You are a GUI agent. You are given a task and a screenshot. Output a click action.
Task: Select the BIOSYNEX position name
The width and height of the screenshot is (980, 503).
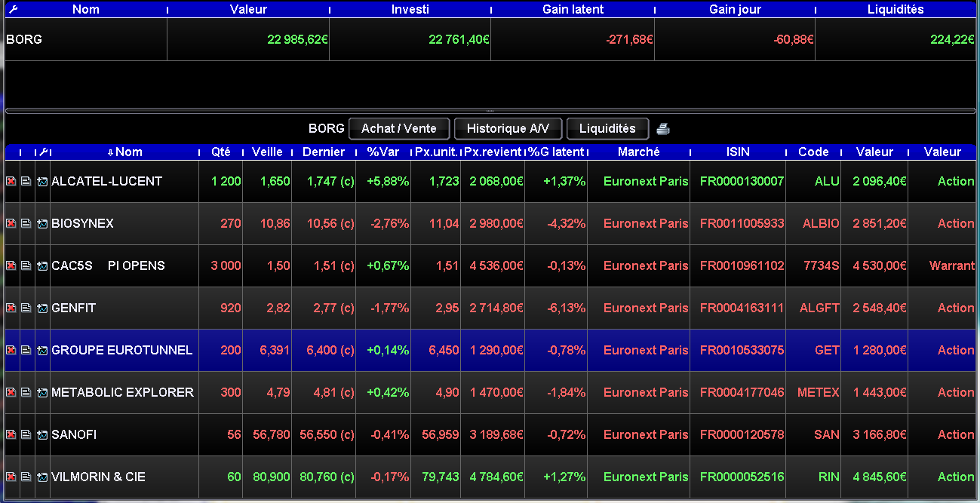point(82,224)
